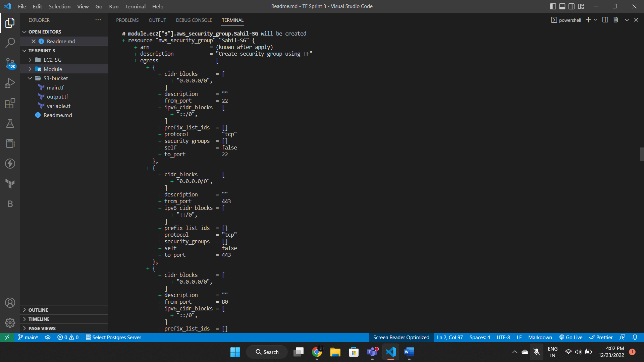
Task: Open the Manage gear icon
Action: click(x=10, y=322)
